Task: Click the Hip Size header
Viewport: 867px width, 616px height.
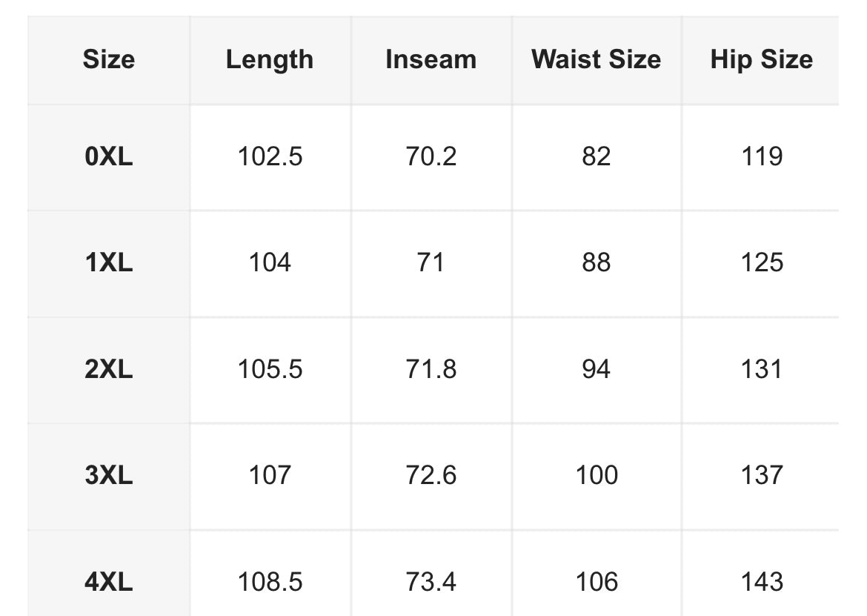Action: click(x=761, y=60)
